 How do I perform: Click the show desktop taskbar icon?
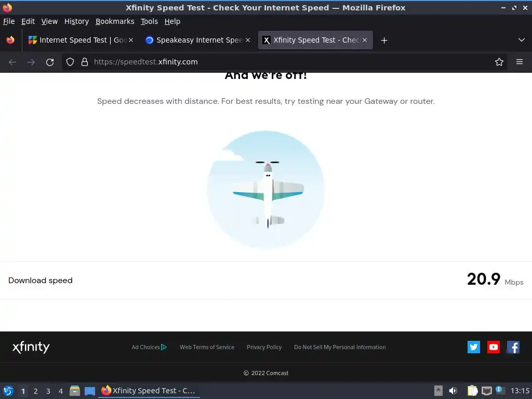[x=89, y=391]
